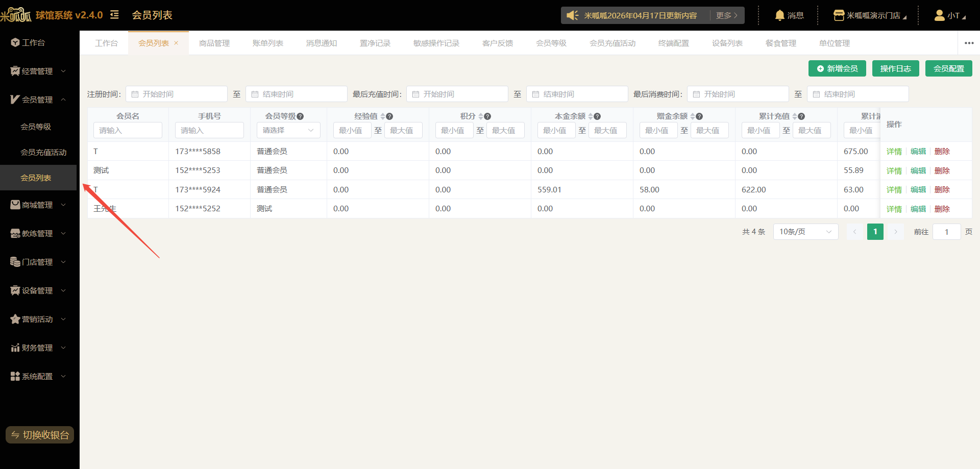Switch to the 商品管理 tab
The width and height of the screenshot is (980, 469).
click(214, 43)
